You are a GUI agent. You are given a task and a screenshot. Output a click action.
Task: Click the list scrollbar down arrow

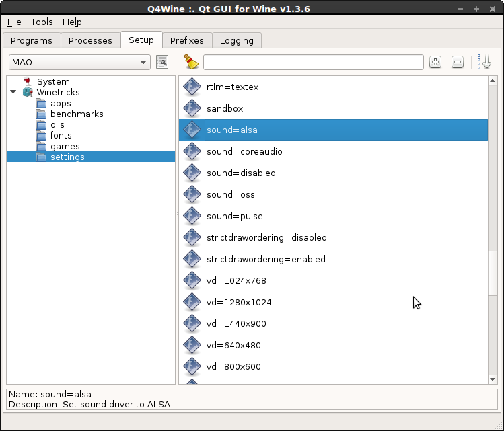click(x=493, y=379)
